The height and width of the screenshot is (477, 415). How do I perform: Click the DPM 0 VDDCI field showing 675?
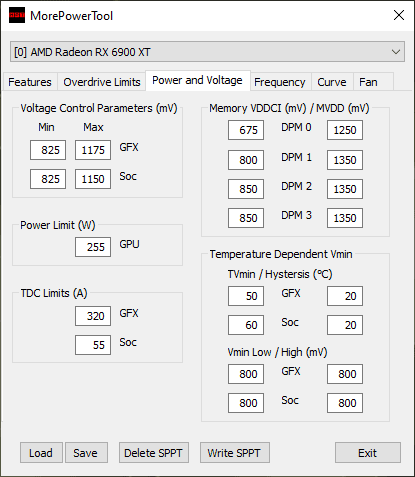coord(246,130)
